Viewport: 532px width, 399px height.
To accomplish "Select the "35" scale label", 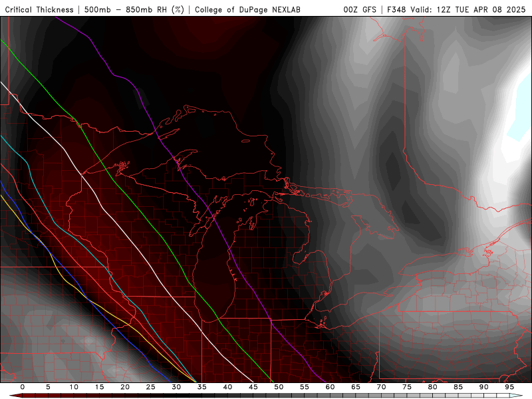I will pyautogui.click(x=202, y=387).
